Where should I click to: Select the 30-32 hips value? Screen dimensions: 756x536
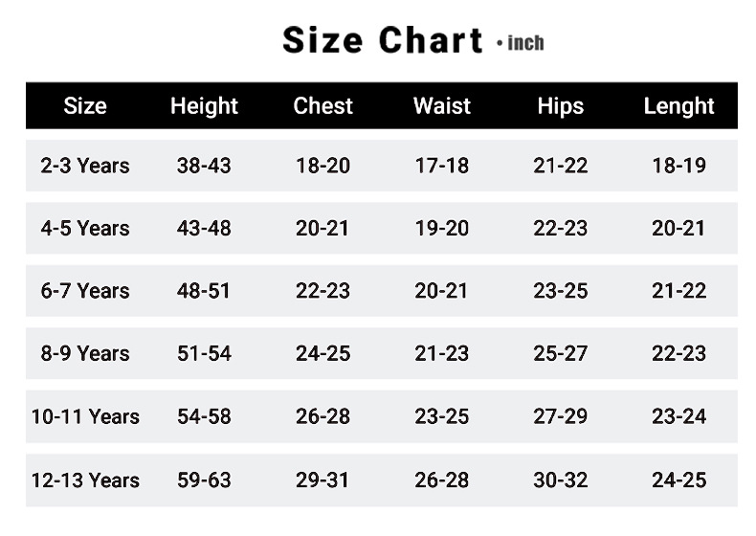pyautogui.click(x=560, y=480)
